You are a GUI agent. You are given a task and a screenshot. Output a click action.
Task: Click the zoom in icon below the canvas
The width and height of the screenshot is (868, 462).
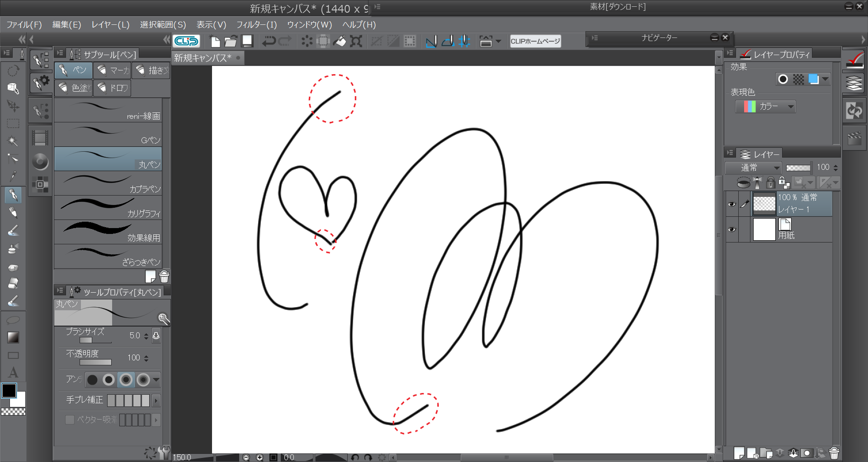259,457
